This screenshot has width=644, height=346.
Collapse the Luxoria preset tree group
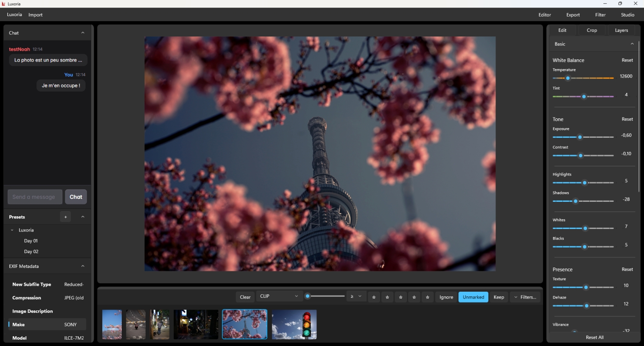12,230
